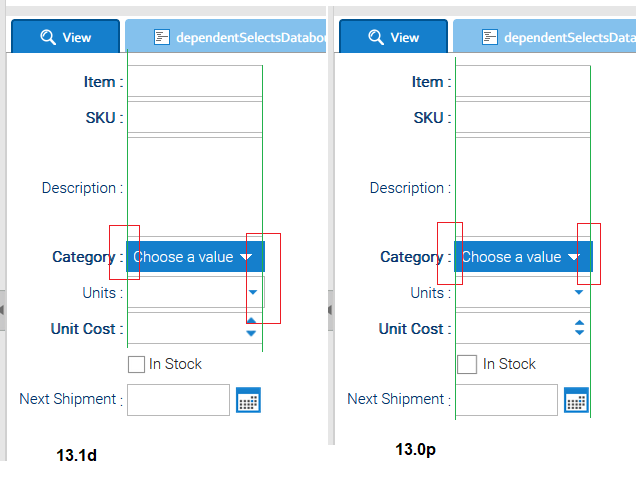The image size is (636, 478).
Task: Select right dependentSelectsData tab
Action: click(545, 36)
